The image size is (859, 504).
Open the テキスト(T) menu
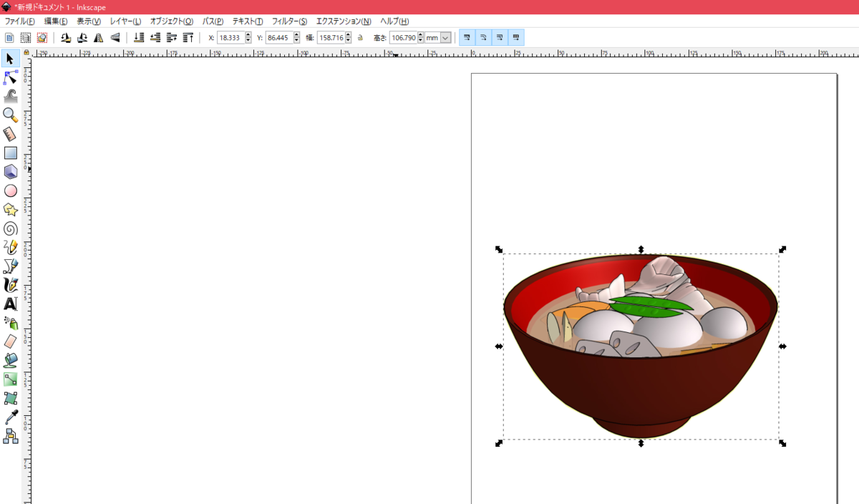pyautogui.click(x=248, y=21)
